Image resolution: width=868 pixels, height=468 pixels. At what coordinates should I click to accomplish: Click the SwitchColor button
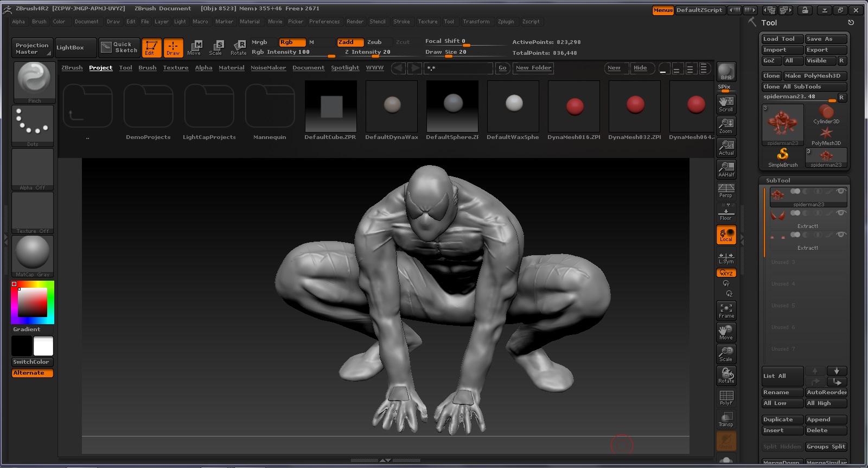click(33, 362)
